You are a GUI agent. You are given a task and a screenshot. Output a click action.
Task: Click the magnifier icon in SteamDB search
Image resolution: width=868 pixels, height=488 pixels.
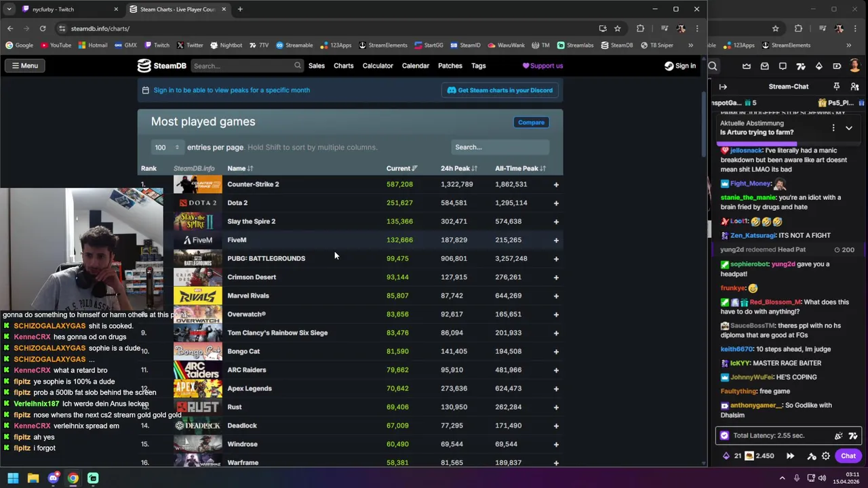point(297,66)
